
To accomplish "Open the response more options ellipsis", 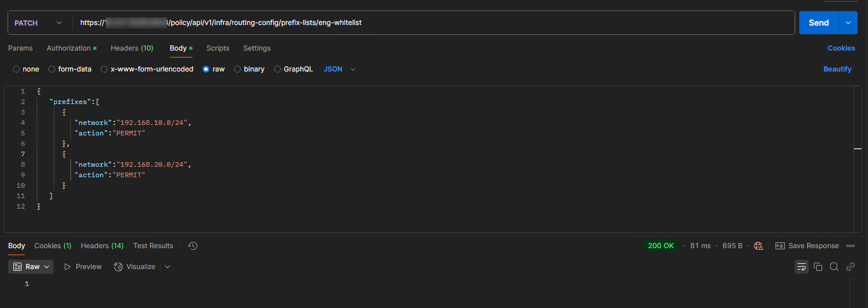I will 851,246.
